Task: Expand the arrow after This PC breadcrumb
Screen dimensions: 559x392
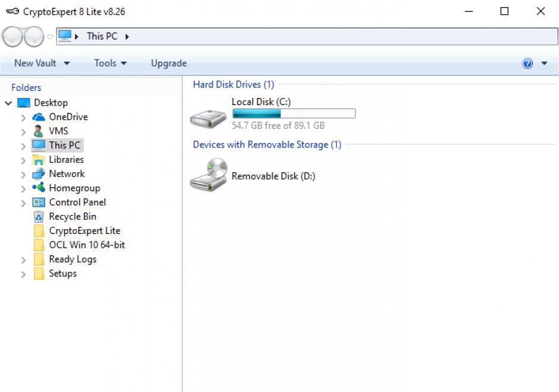Action: pyautogui.click(x=127, y=36)
